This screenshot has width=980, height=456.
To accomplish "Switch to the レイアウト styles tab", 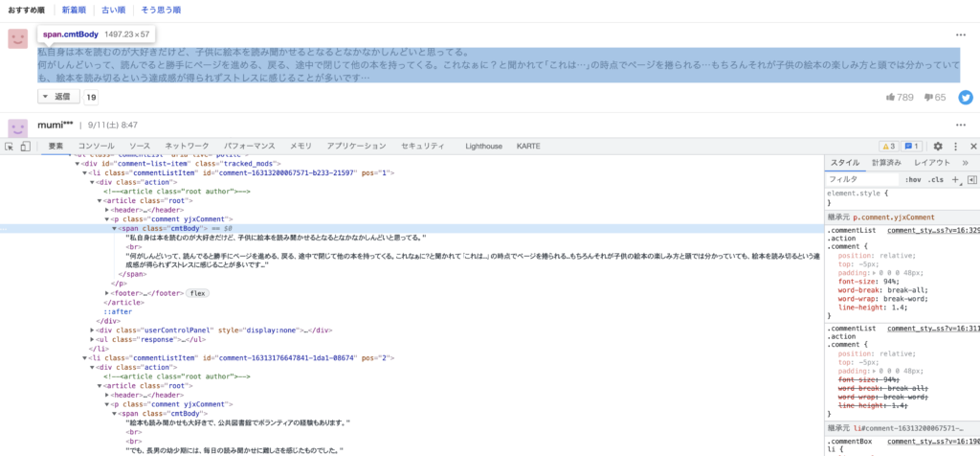I will 932,163.
